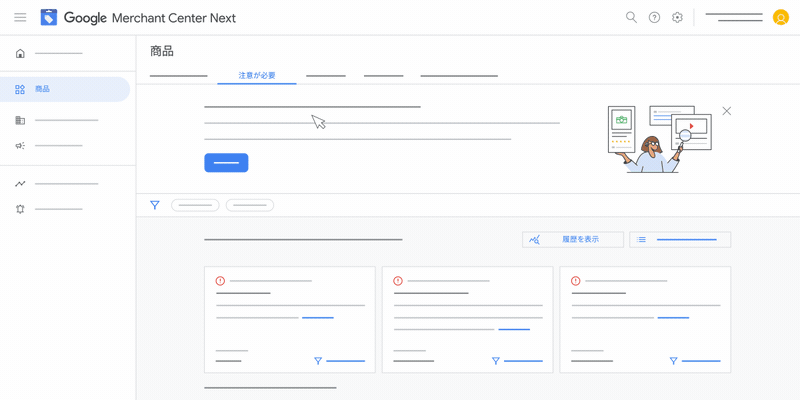Open the store building sidebar icon
The image size is (800, 400).
coord(20,120)
